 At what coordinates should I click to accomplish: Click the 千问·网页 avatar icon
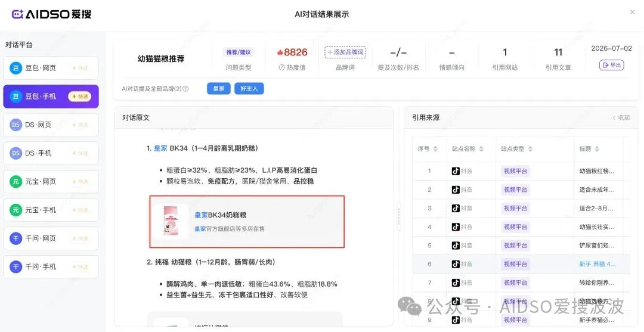pyautogui.click(x=16, y=238)
